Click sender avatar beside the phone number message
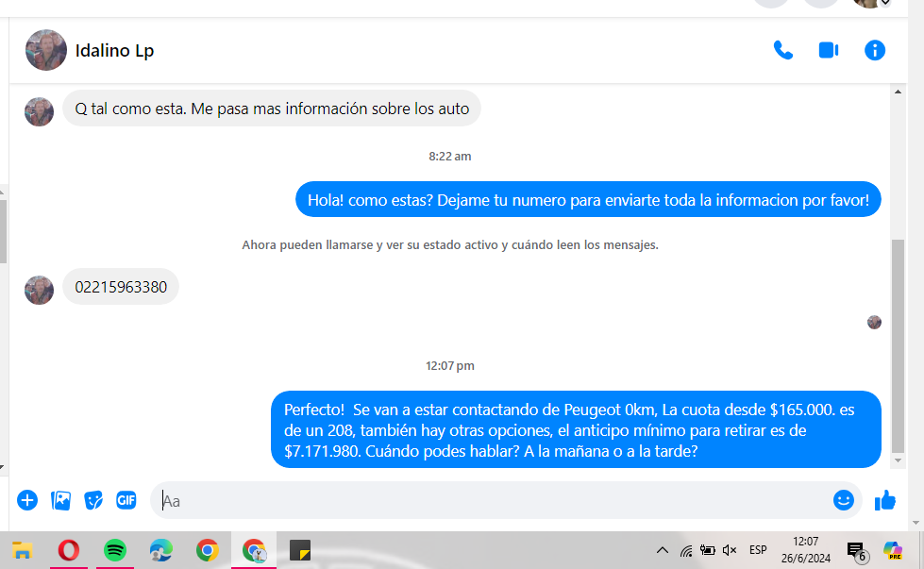The height and width of the screenshot is (569, 924). click(x=39, y=290)
